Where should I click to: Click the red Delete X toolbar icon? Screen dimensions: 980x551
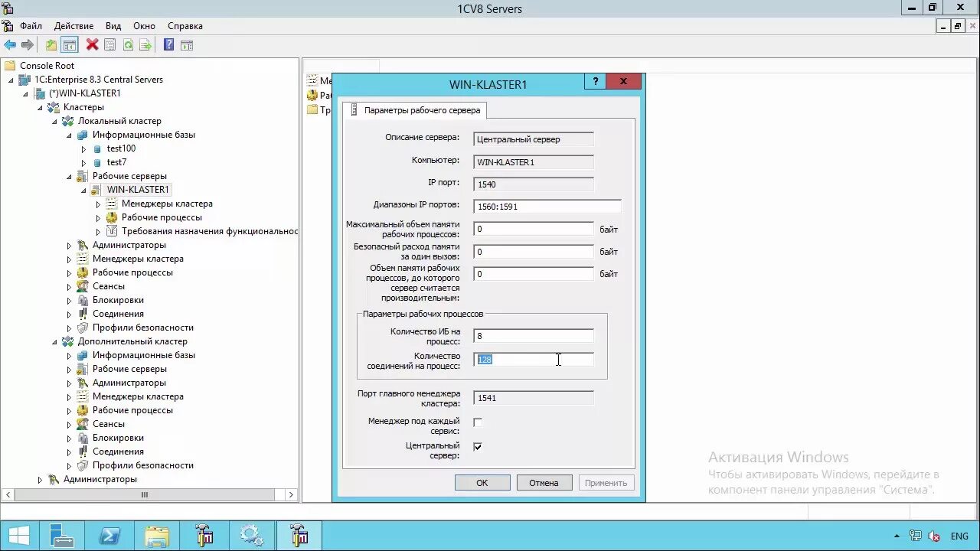[x=92, y=45]
